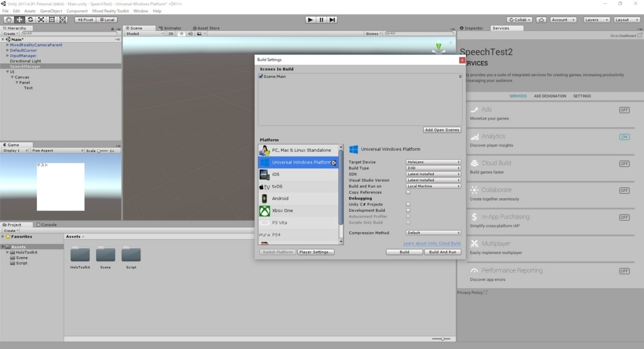The width and height of the screenshot is (644, 349).
Task: Enable Copy References checkbox
Action: (x=408, y=192)
